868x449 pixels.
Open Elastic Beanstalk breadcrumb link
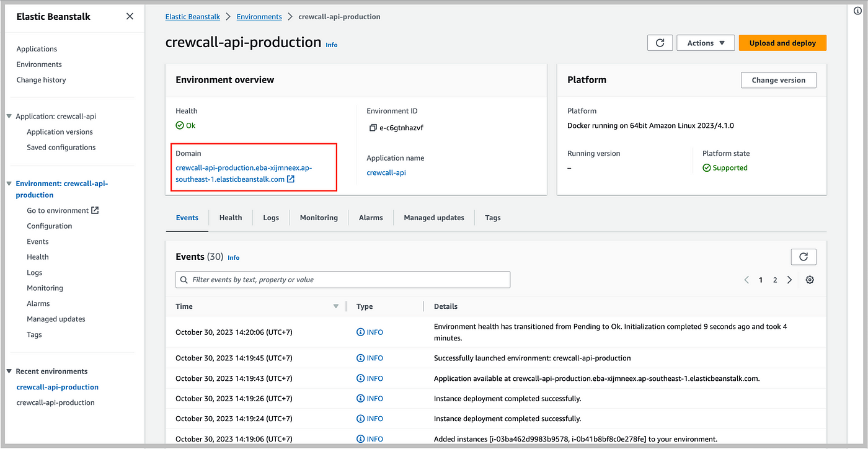pos(192,17)
